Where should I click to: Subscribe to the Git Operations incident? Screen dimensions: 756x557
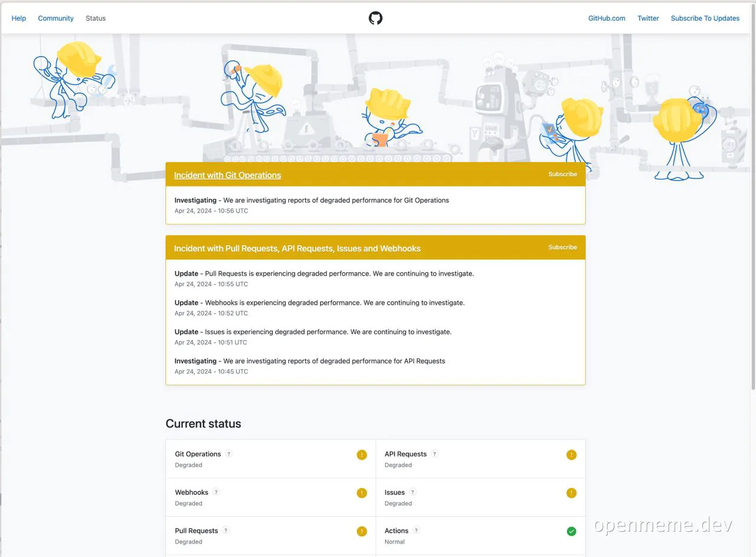click(562, 174)
